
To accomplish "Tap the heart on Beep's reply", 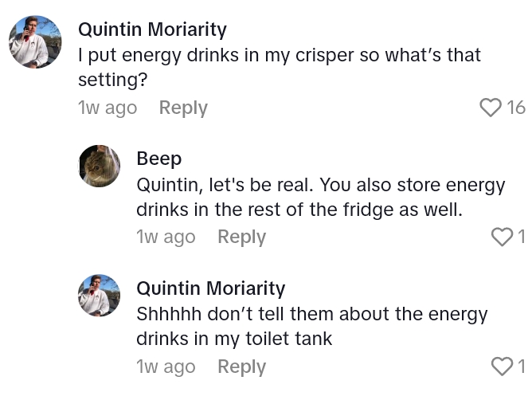I will [502, 237].
